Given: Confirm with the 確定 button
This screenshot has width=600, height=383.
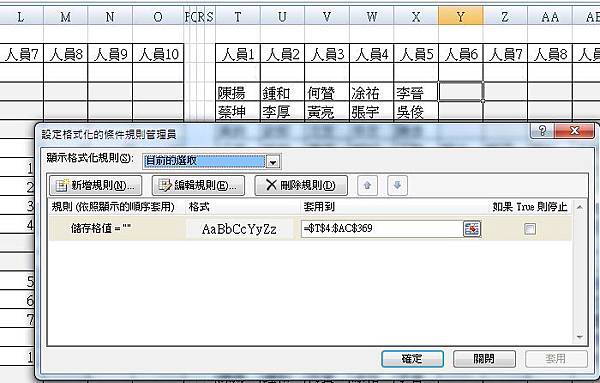Looking at the screenshot, I should [x=412, y=359].
